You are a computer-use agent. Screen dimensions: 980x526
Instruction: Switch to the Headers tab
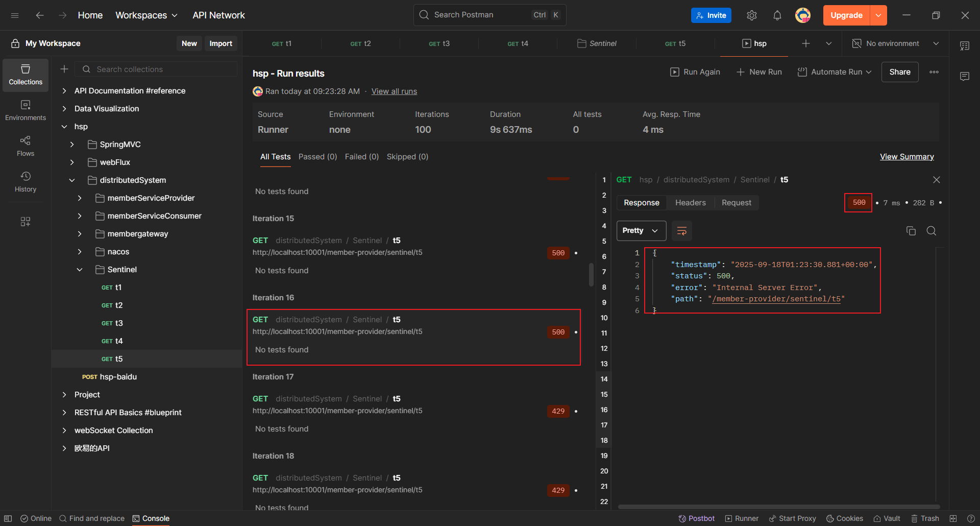click(x=690, y=203)
